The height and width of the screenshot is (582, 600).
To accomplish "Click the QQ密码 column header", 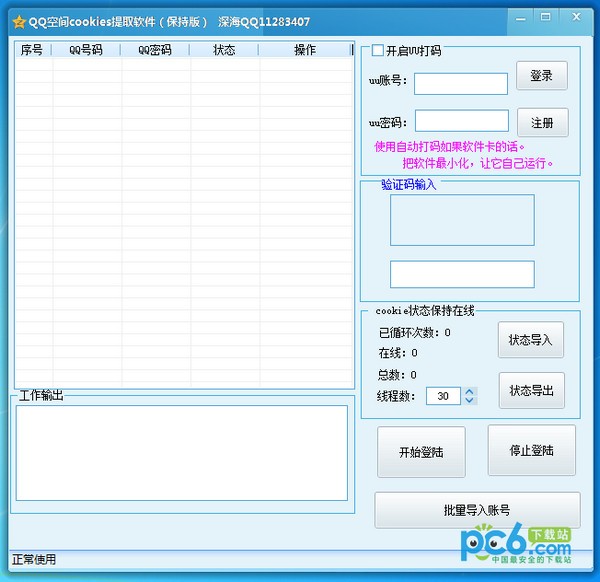I will [x=155, y=50].
